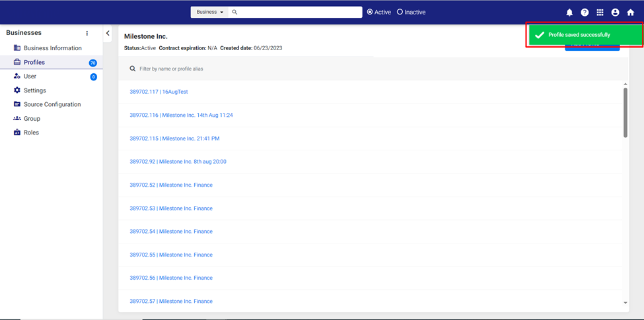Open Business Information in the sidebar
This screenshot has height=320, width=644.
click(53, 48)
